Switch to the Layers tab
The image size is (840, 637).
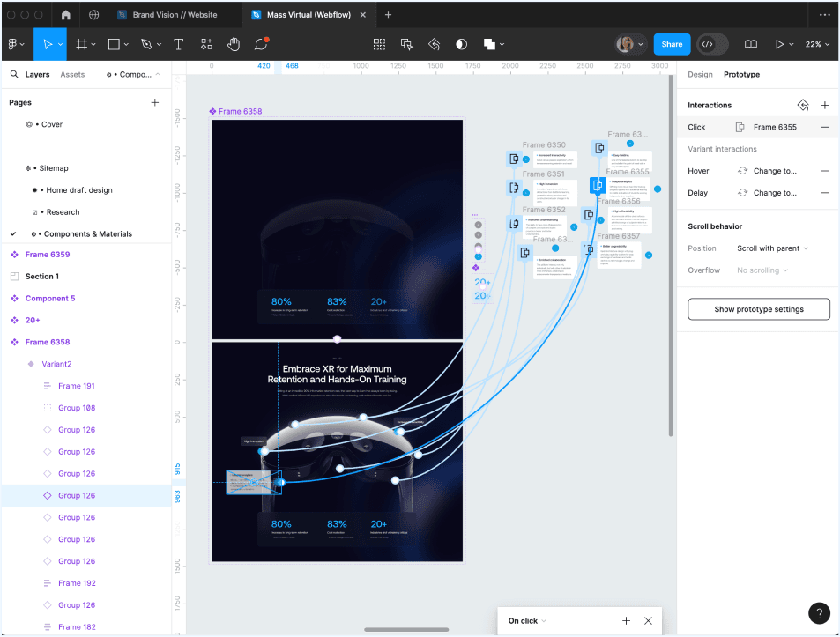coord(38,74)
